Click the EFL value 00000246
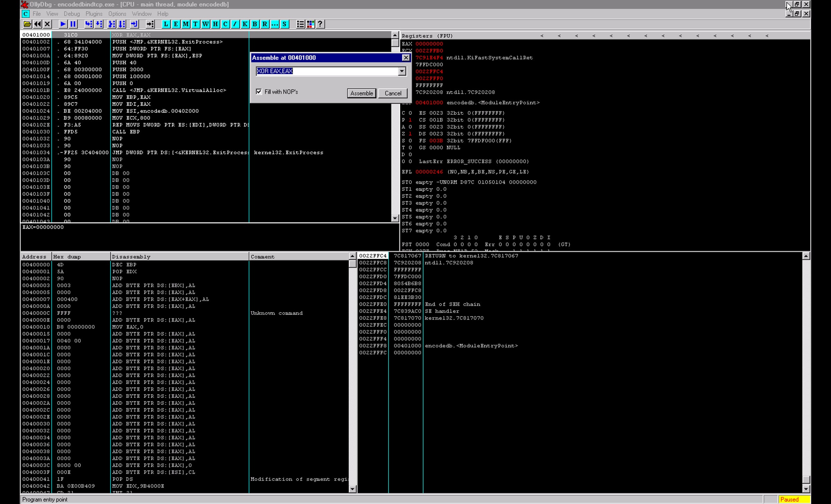 point(429,172)
